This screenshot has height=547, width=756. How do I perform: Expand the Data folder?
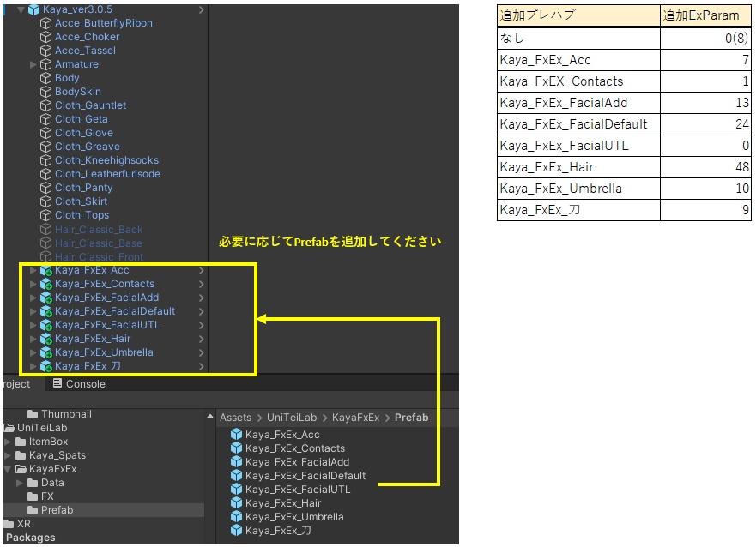point(20,483)
